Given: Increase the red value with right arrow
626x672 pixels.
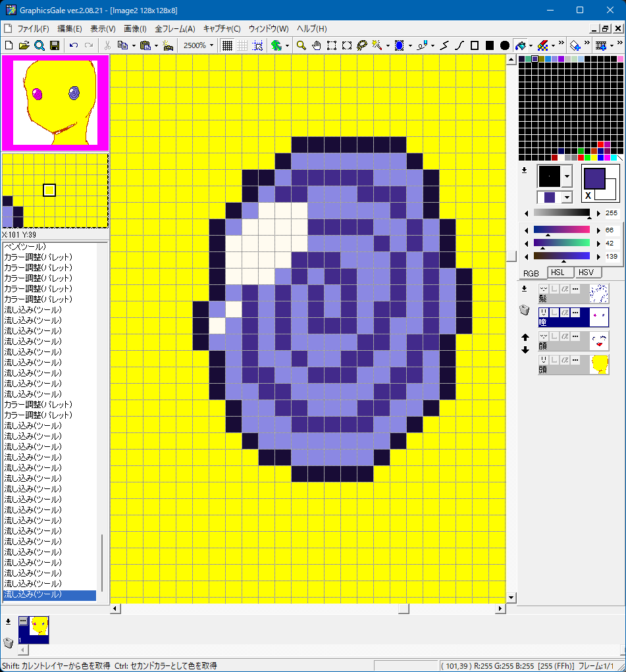Looking at the screenshot, I should 598,230.
